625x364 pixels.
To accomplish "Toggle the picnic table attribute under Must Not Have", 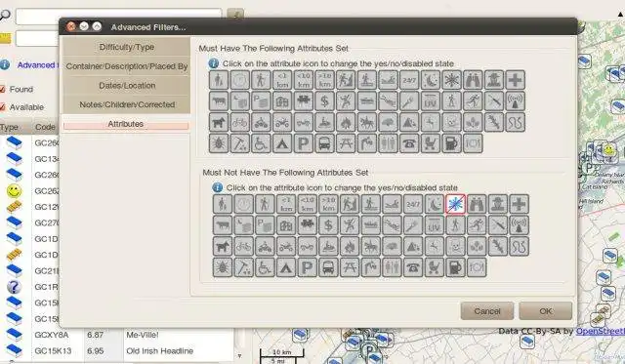I will (350, 267).
